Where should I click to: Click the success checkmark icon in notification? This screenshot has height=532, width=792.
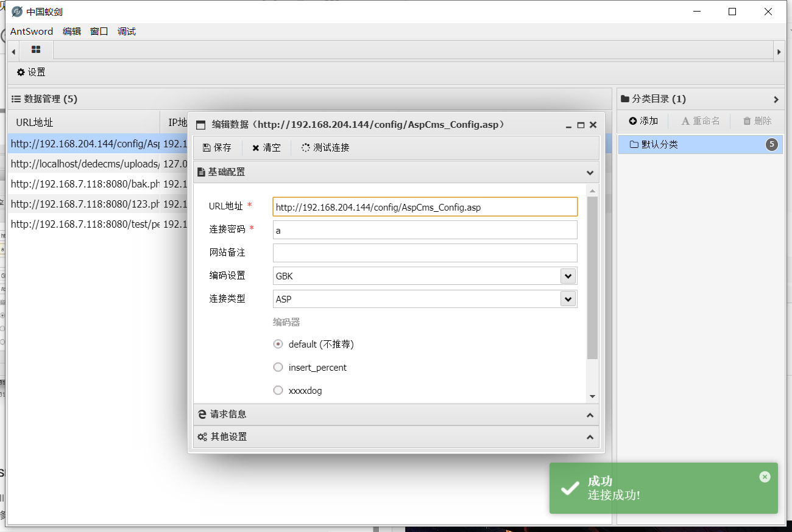point(570,488)
